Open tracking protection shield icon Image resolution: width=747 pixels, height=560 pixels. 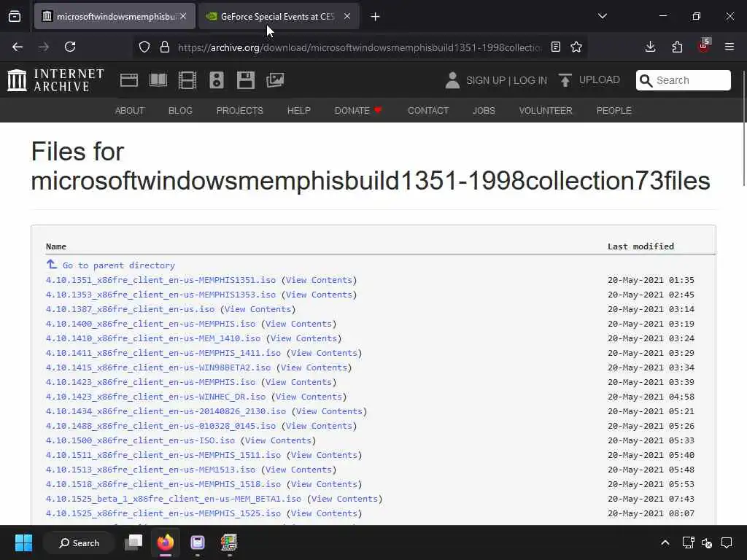(144, 47)
